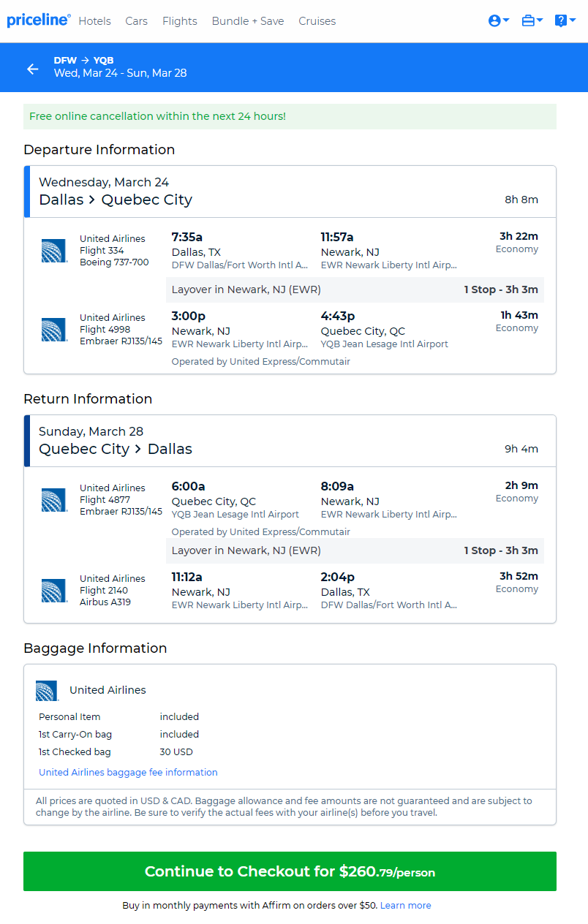Open United Airlines baggage fee information link
588x924 pixels.
coord(128,772)
